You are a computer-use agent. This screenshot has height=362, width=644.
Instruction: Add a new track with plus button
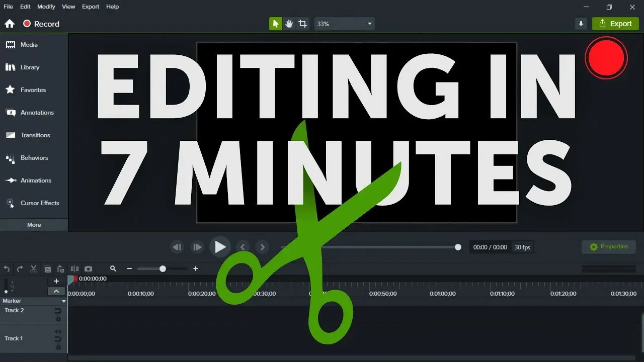[x=56, y=282]
